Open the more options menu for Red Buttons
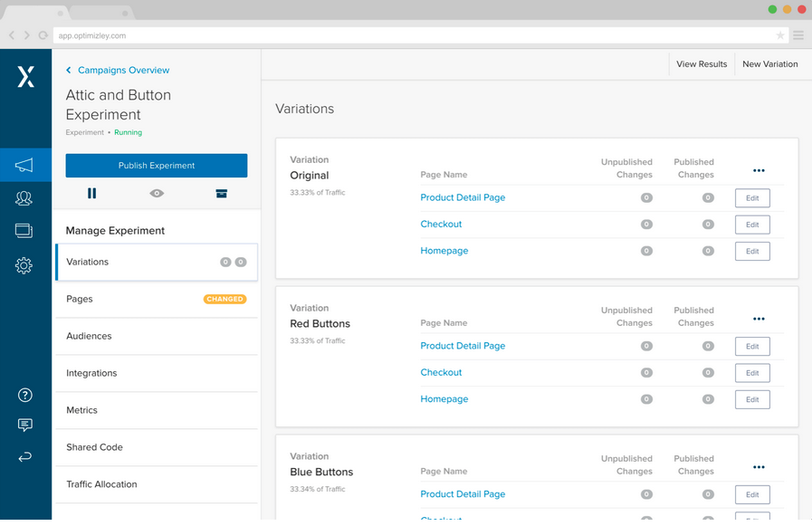Image resolution: width=812 pixels, height=526 pixels. pos(759,319)
